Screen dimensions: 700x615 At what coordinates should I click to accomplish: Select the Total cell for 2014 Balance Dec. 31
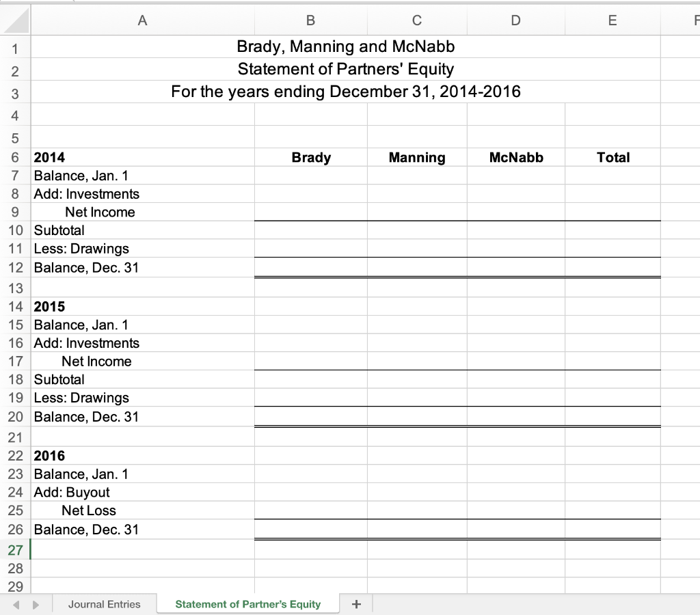point(612,267)
